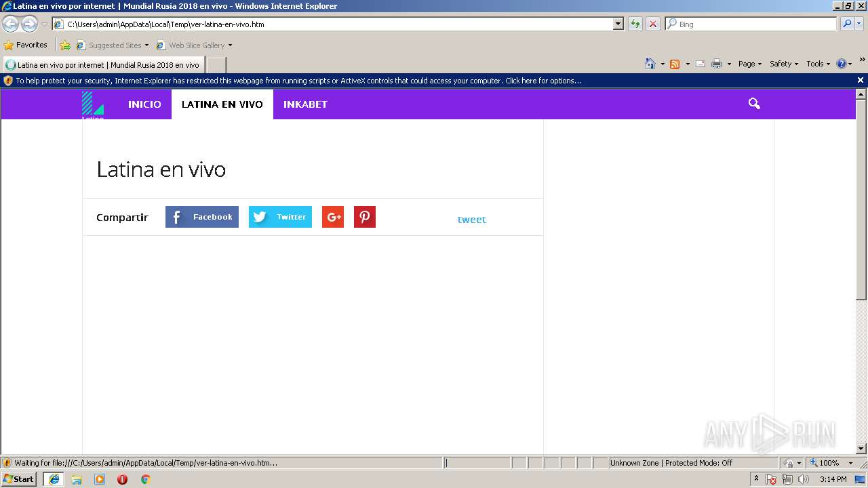Image resolution: width=868 pixels, height=488 pixels.
Task: Share on Facebook button
Action: tap(202, 217)
